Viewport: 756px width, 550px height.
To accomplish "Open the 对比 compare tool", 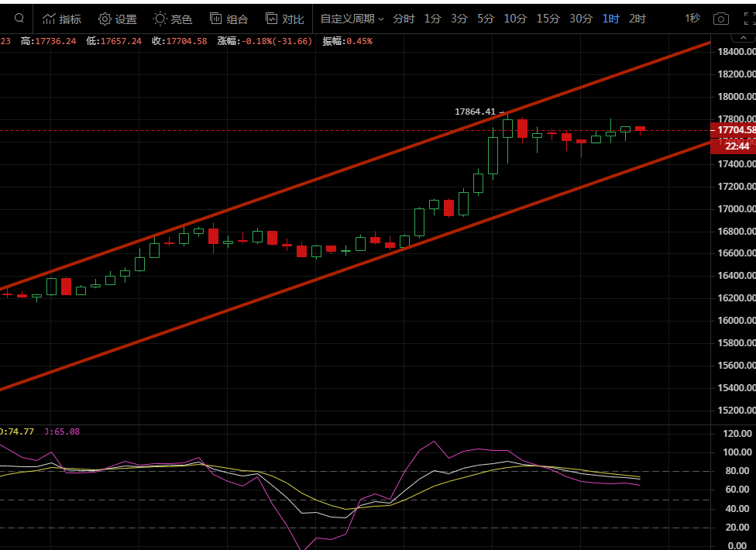I will tap(284, 19).
